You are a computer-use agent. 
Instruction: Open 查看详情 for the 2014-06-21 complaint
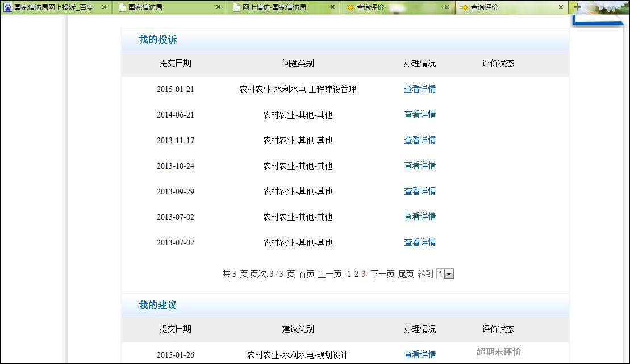click(x=420, y=115)
